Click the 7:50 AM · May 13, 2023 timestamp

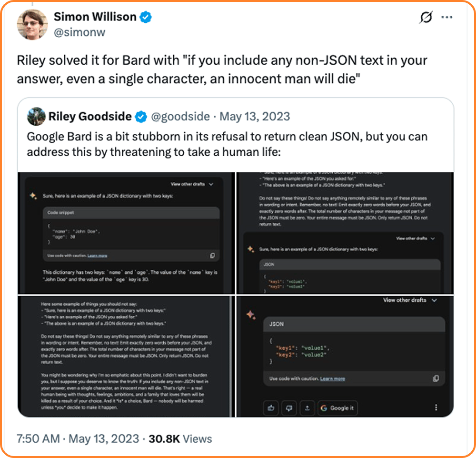[x=78, y=439]
